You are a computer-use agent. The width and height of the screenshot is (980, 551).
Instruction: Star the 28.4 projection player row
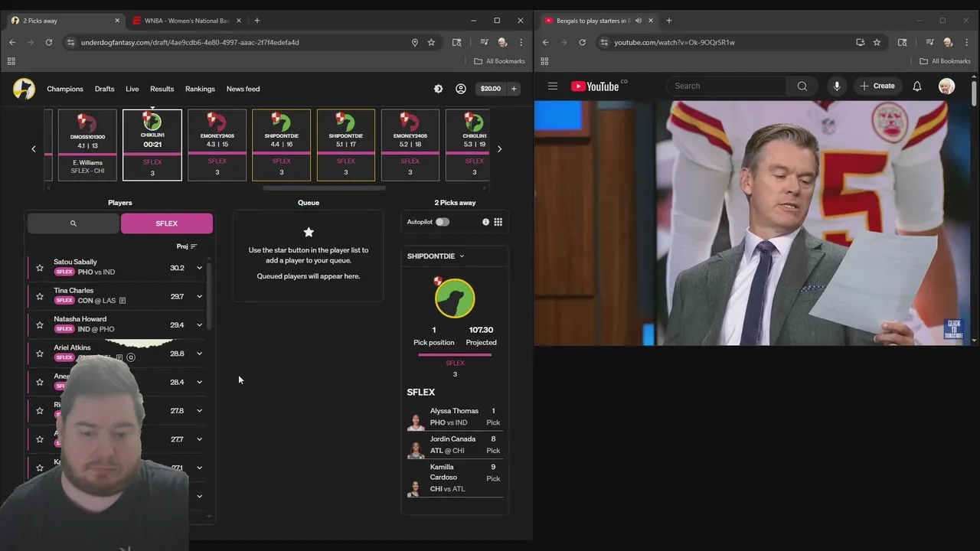click(x=40, y=382)
